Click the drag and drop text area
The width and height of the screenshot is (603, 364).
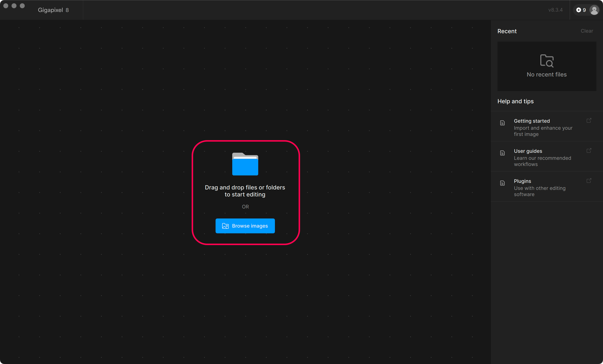pos(245,191)
